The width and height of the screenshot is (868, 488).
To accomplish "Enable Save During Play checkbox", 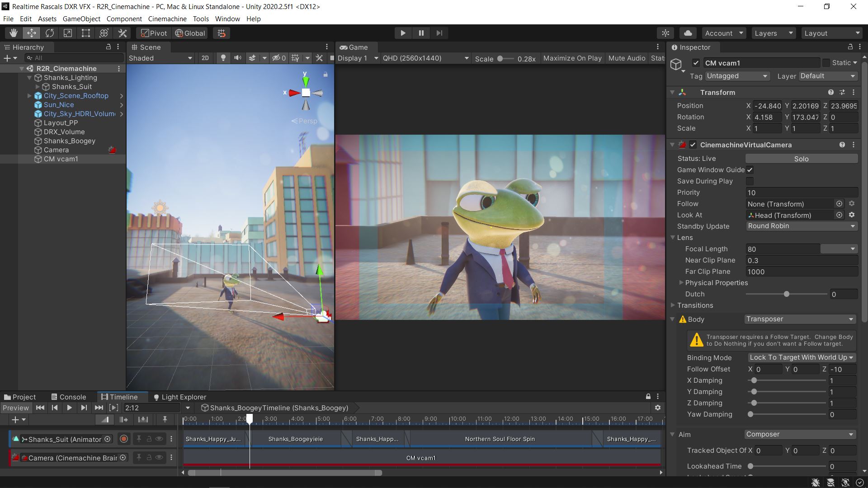I will tap(750, 181).
